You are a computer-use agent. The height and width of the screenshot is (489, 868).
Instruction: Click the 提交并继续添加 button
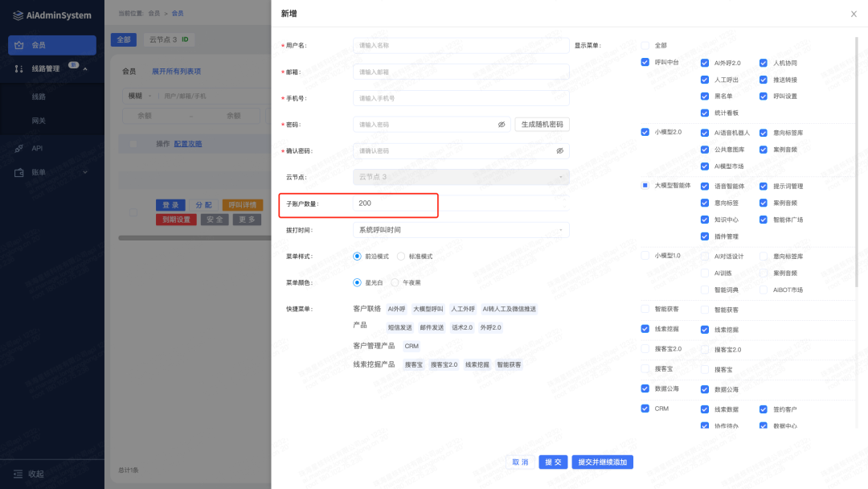(603, 462)
